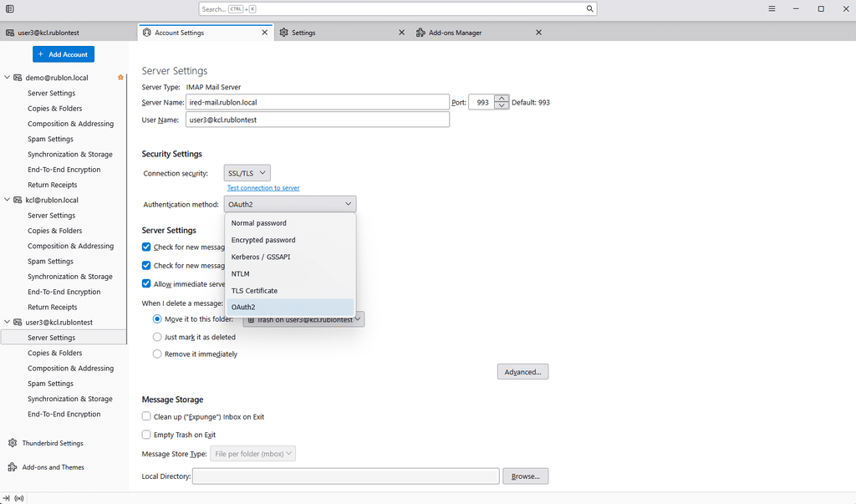The height and width of the screenshot is (504, 856).
Task: Open user3@kcl.rublontest Synchronization & Storage
Action: (x=70, y=399)
